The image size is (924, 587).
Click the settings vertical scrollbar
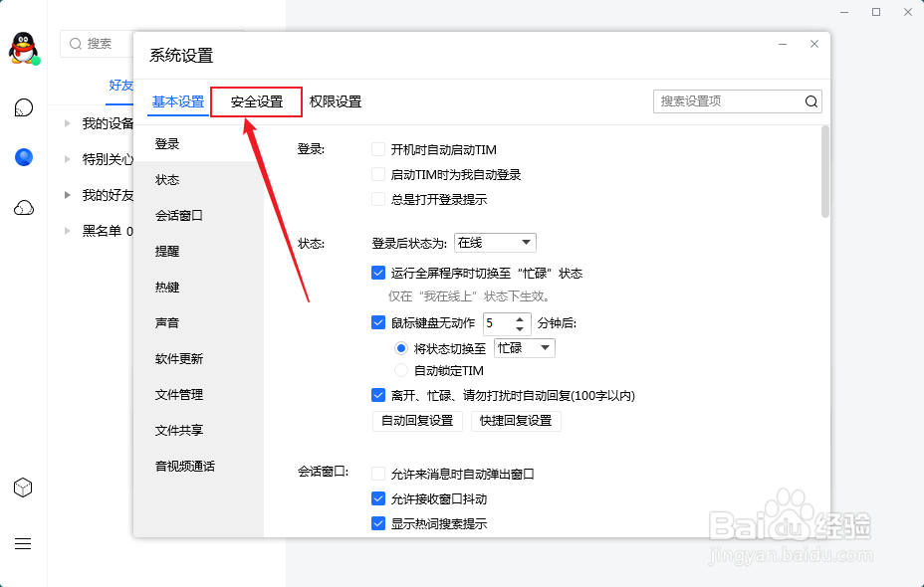(x=825, y=171)
